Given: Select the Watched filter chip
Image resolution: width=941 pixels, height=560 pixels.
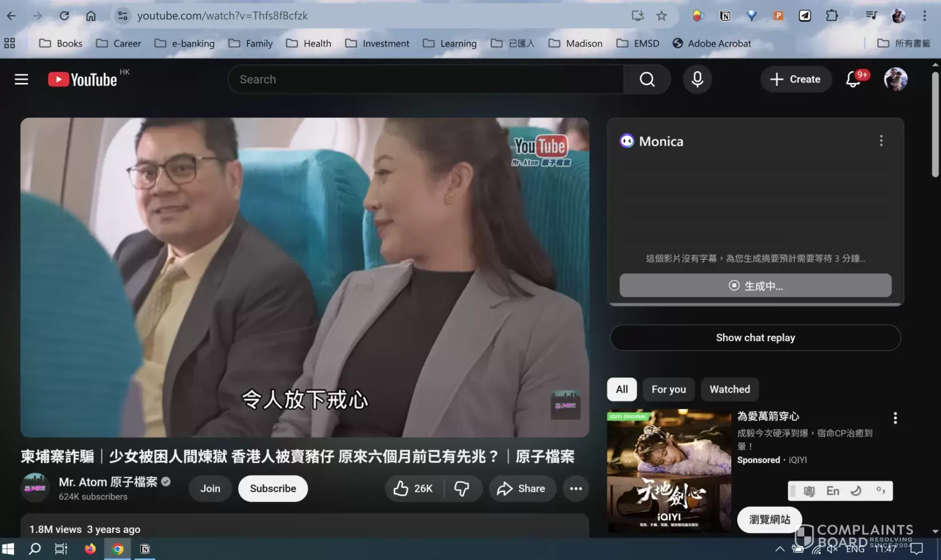Looking at the screenshot, I should [x=729, y=389].
